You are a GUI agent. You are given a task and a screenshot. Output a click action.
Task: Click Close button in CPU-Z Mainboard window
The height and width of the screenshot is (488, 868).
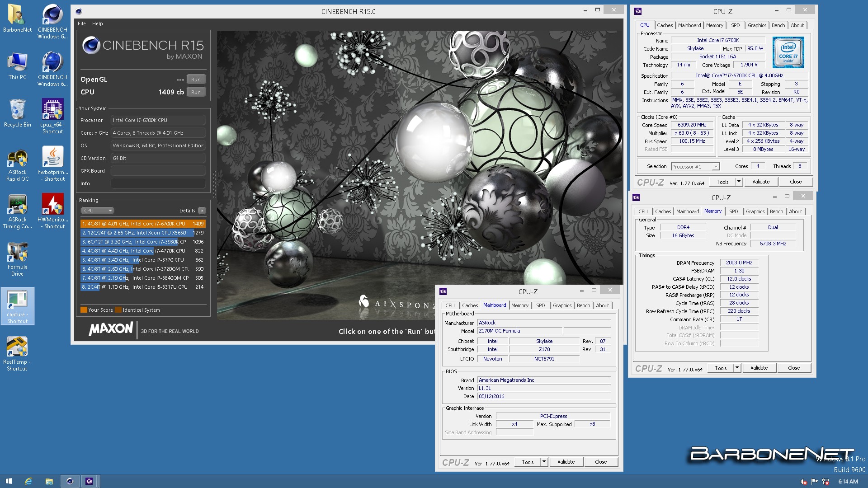point(601,462)
